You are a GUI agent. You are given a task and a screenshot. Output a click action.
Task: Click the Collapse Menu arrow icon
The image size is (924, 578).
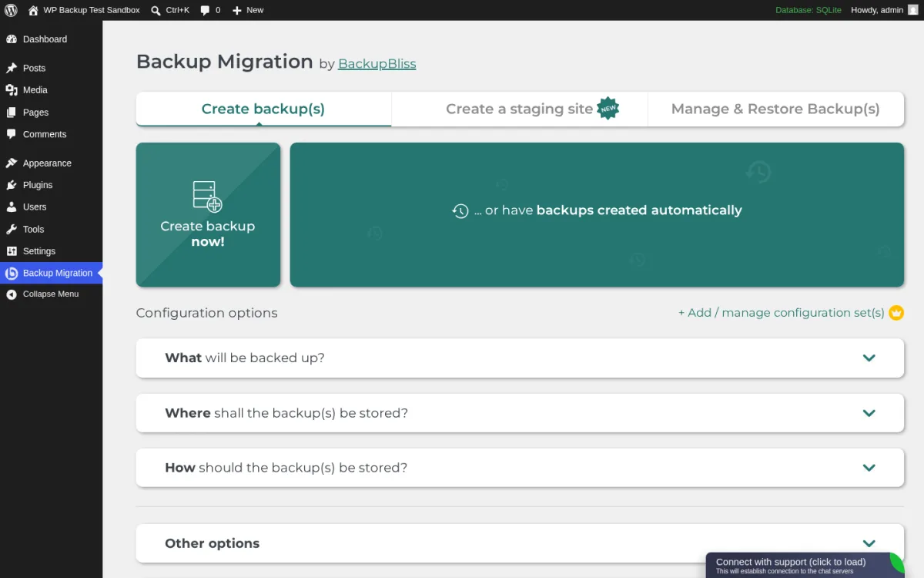12,294
